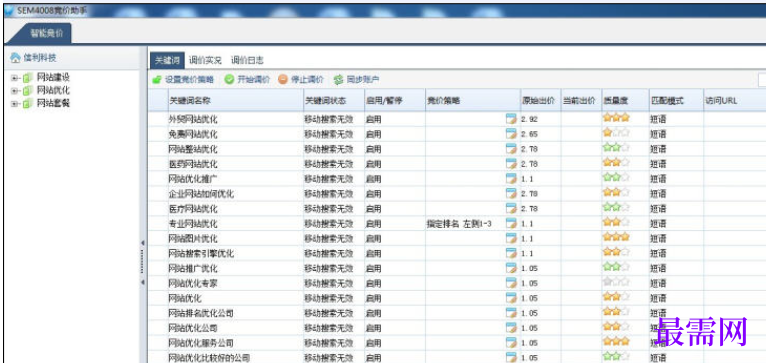The image size is (766, 363).
Task: Select the 网站套餐 plan in the tree
Action: 53,103
